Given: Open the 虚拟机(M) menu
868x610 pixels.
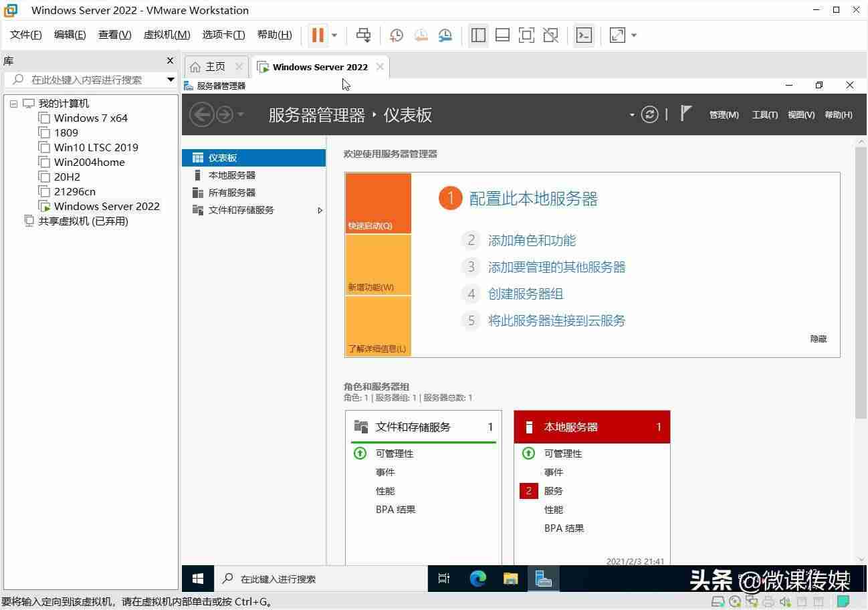Looking at the screenshot, I should (167, 35).
